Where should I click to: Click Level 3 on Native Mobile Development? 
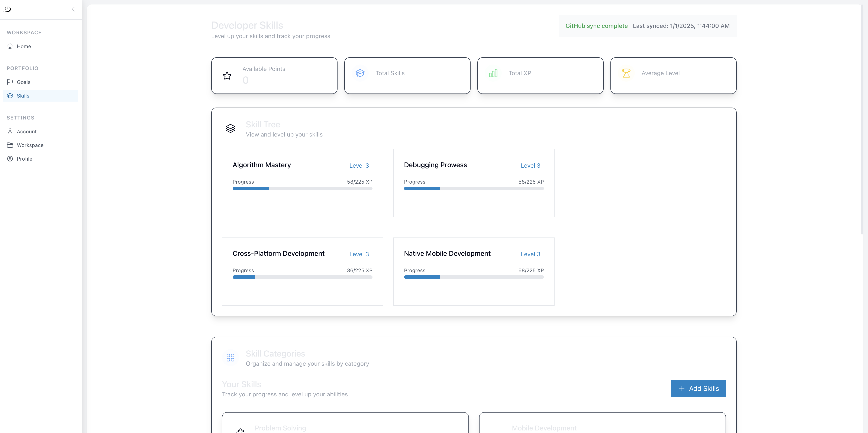point(530,254)
